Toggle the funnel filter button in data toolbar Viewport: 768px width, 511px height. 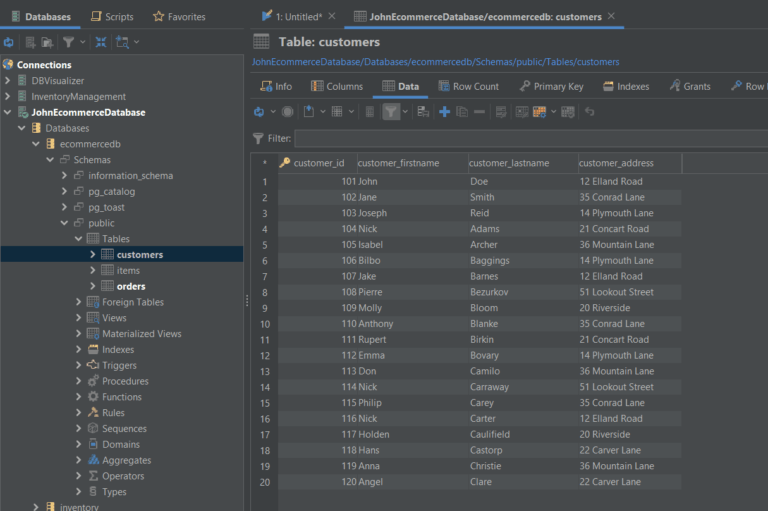(390, 112)
